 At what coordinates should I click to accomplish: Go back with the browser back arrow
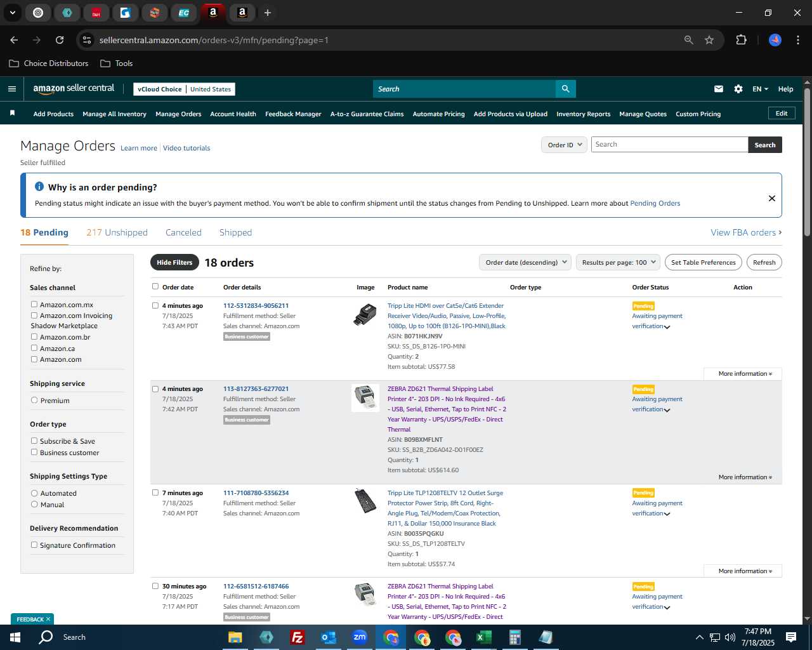14,40
